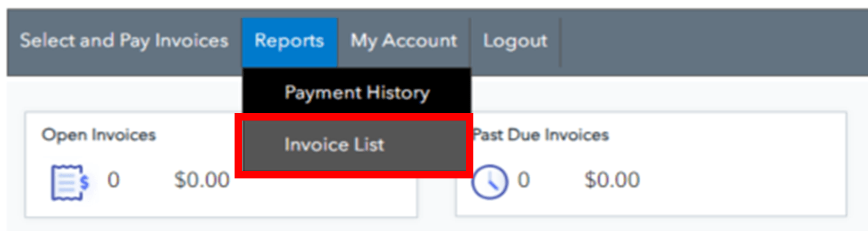Viewport: 868px width, 231px height.
Task: Click the dollar sign on the invoice icon
Action: [84, 182]
